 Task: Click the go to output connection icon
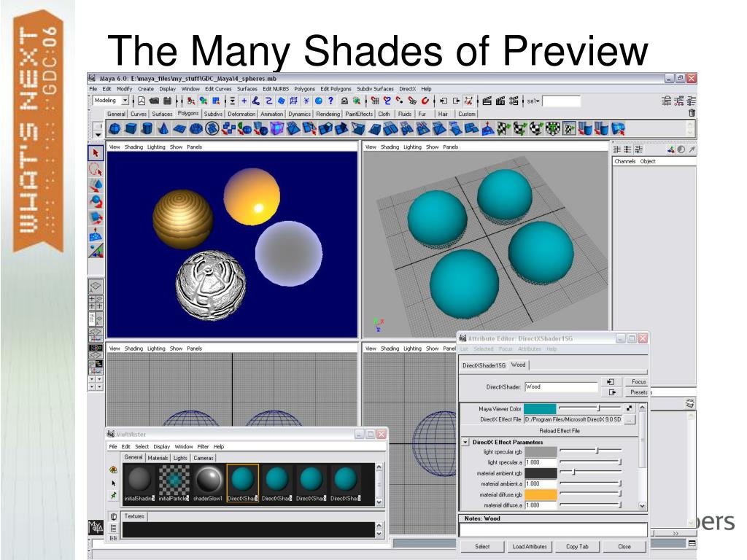612,392
